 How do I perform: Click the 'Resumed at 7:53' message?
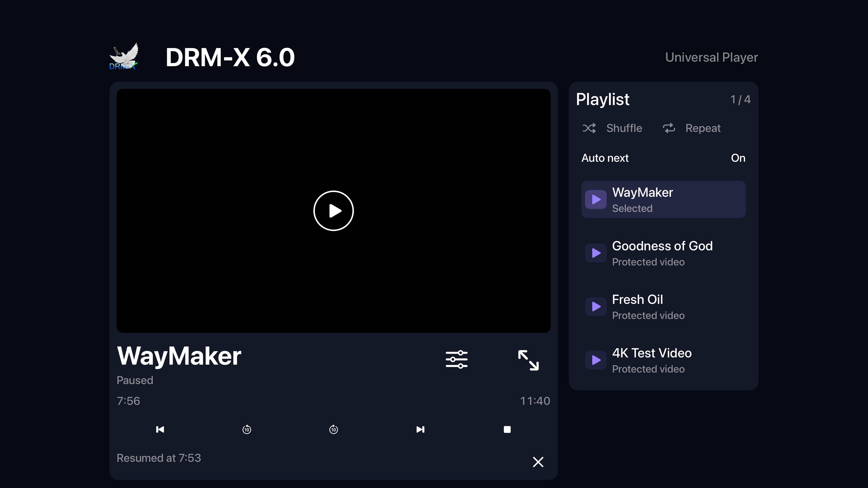(x=159, y=458)
